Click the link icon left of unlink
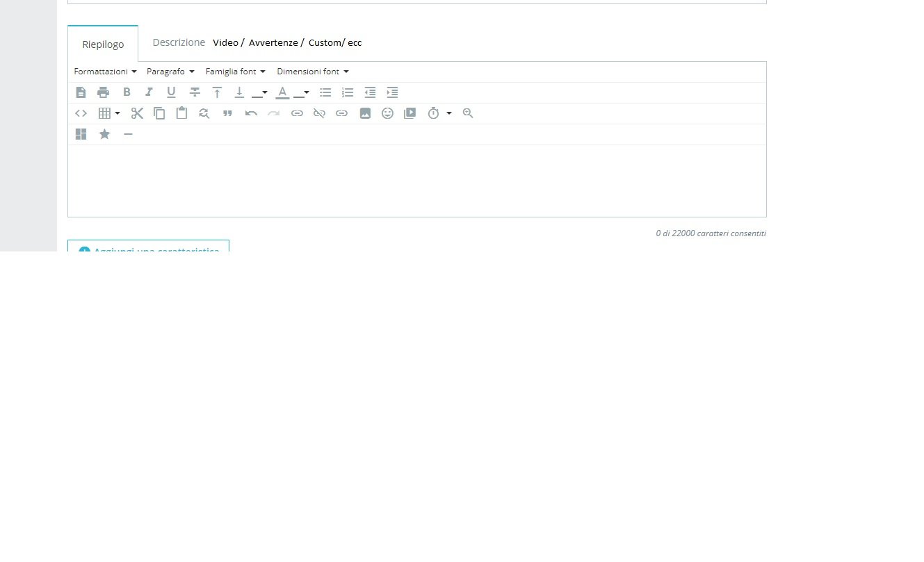 [x=297, y=113]
